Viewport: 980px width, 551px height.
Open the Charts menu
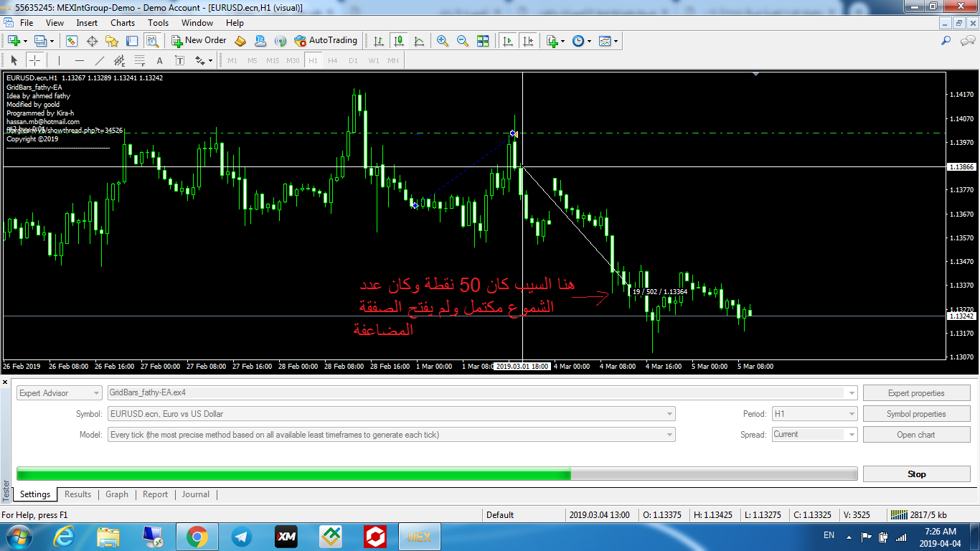tap(123, 23)
